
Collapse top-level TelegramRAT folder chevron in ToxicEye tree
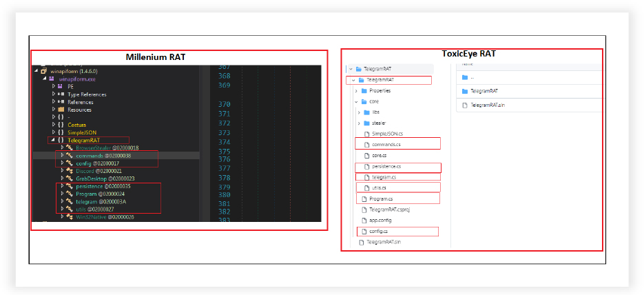[x=351, y=69]
